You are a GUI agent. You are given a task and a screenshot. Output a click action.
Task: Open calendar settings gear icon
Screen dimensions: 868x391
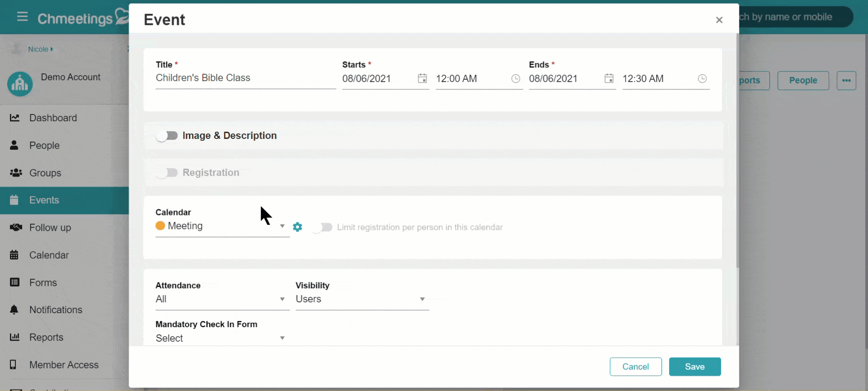click(x=298, y=227)
